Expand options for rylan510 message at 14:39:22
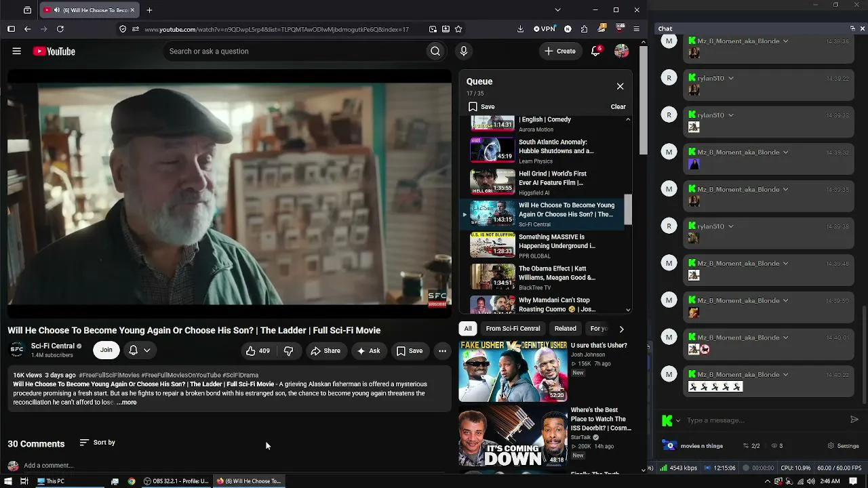This screenshot has width=868, height=488. [x=731, y=78]
